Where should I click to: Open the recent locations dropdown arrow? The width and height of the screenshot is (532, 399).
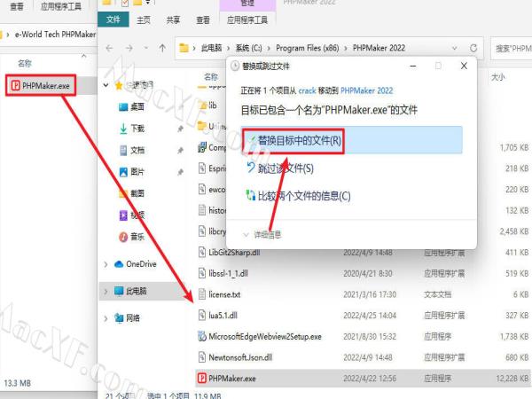(146, 48)
